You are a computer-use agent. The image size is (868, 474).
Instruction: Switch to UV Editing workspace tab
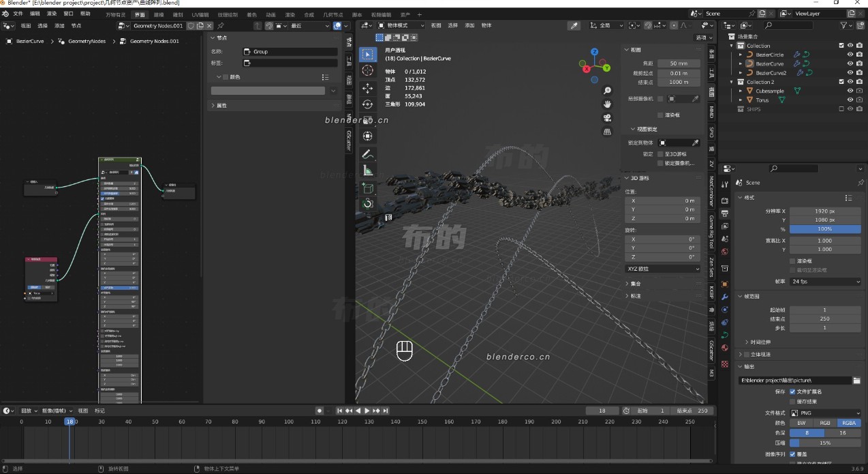click(x=200, y=14)
